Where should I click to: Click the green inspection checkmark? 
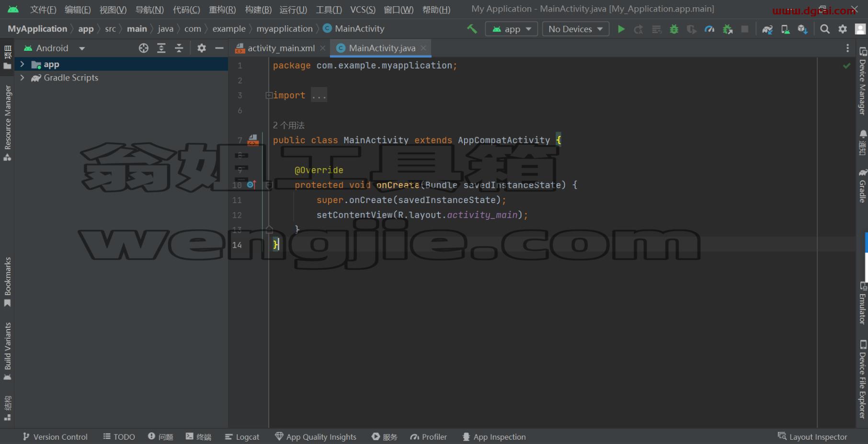click(847, 66)
